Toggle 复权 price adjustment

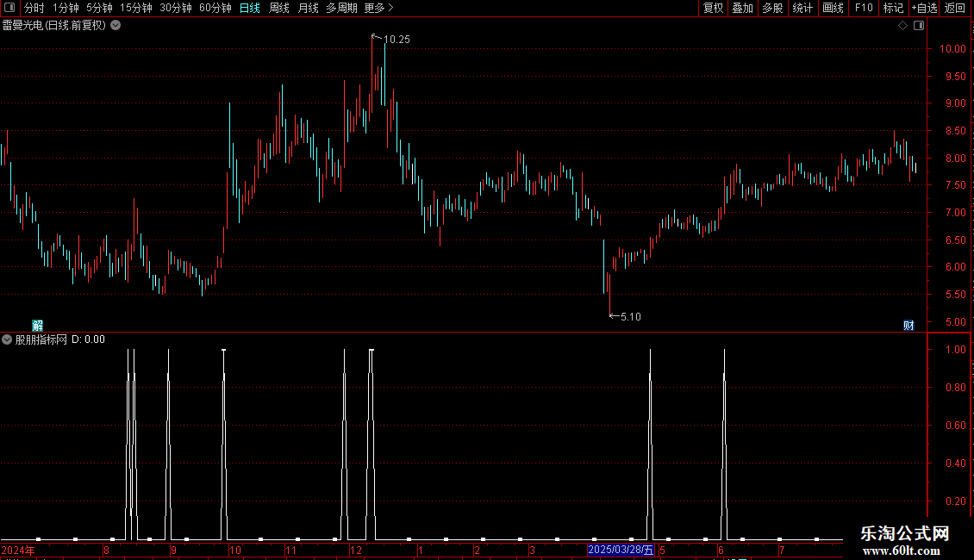pyautogui.click(x=713, y=8)
